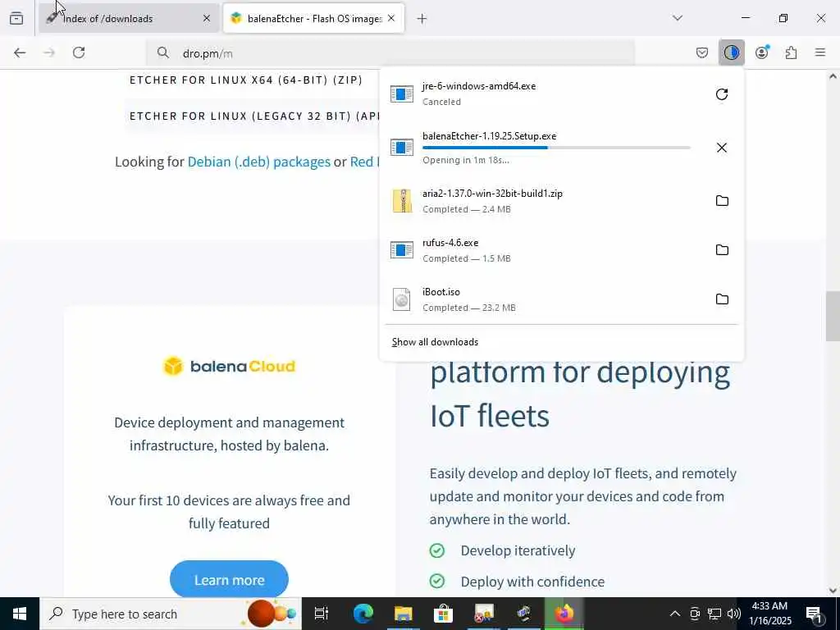Open Task View in taskbar
The height and width of the screenshot is (630, 840).
point(322,614)
